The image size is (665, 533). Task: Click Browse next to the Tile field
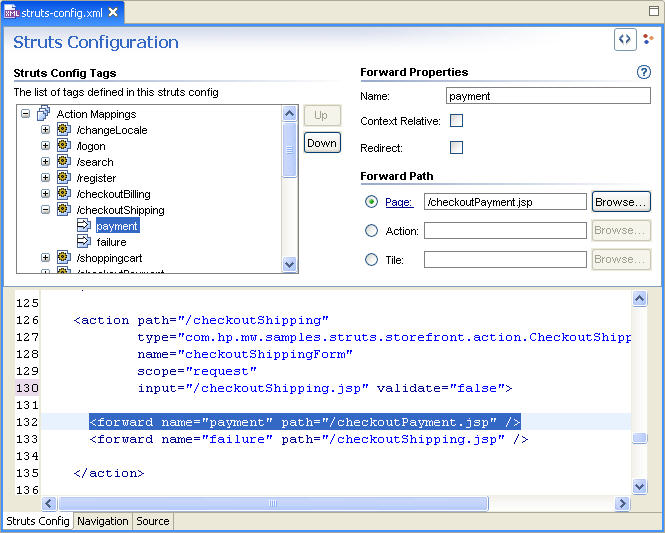tap(621, 259)
